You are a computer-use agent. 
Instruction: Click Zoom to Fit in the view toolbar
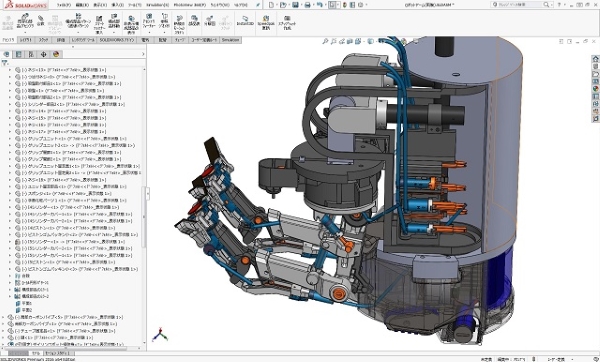click(325, 41)
